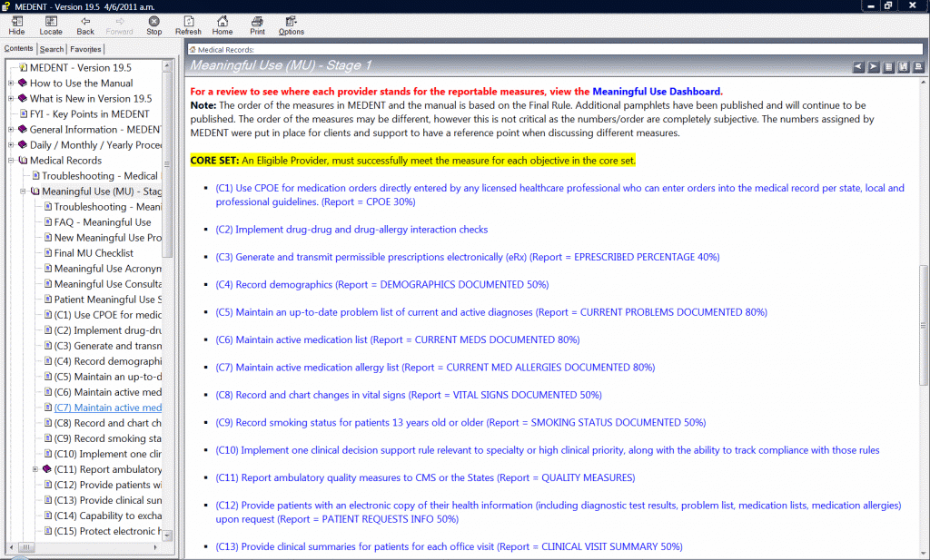Click next-topic arrow in the header bar

pyautogui.click(x=873, y=67)
